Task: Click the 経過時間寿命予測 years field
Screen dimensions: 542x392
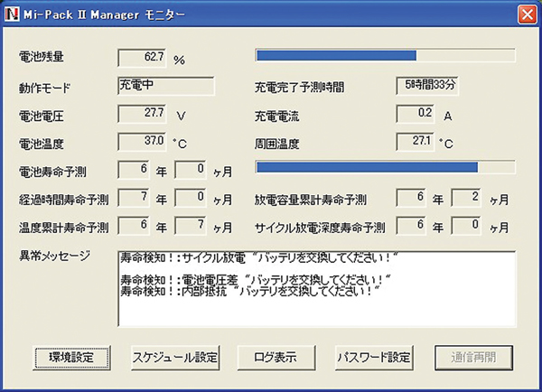Action: pyautogui.click(x=134, y=198)
